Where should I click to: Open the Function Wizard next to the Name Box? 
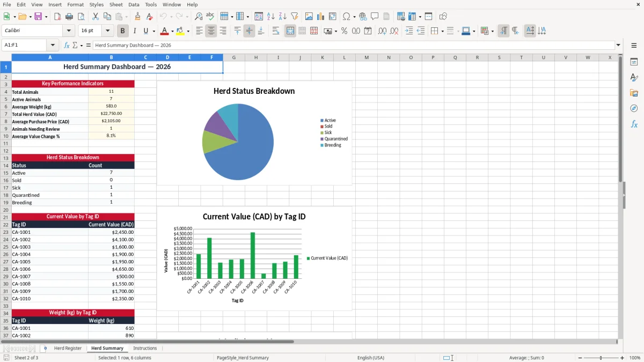(x=67, y=46)
